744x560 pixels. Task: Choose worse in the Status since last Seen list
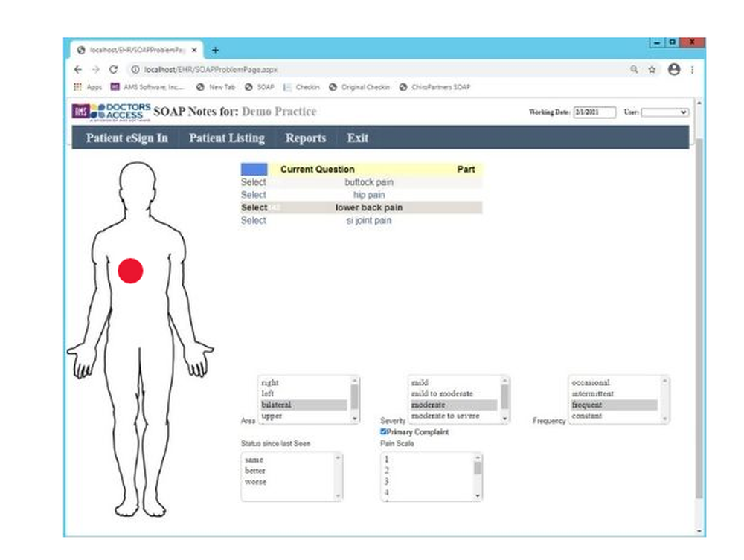tap(255, 480)
